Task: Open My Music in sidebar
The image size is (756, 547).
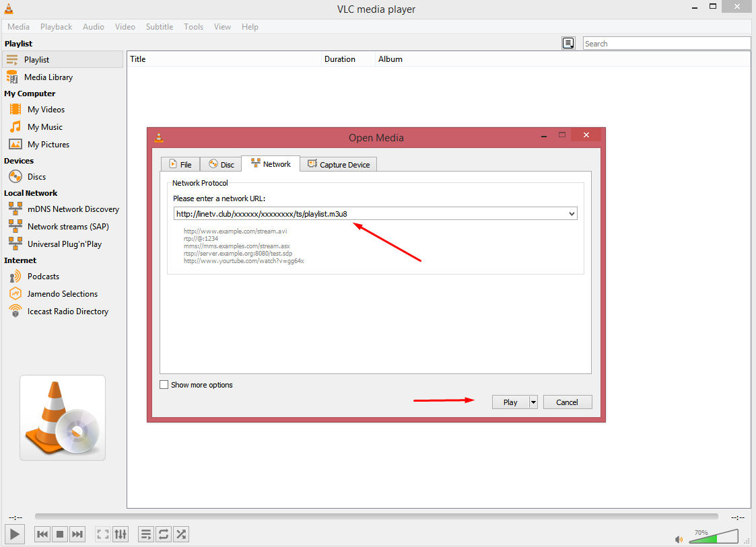Action: 63,126
